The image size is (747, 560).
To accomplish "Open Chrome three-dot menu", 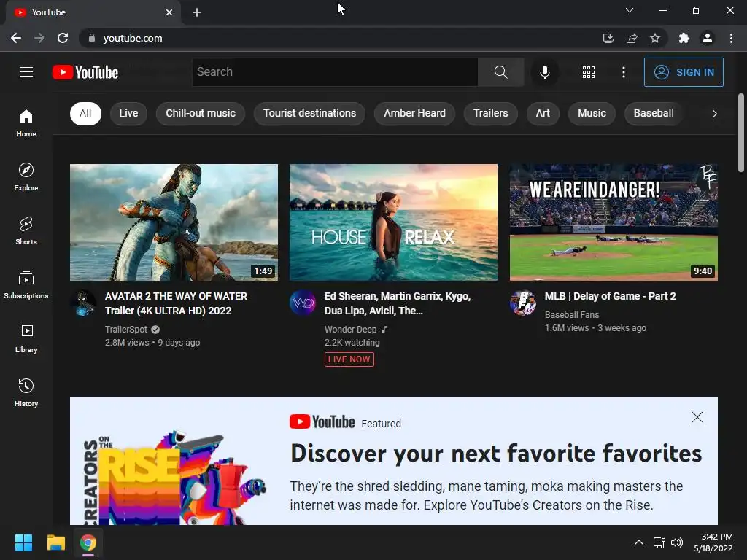I will (731, 38).
